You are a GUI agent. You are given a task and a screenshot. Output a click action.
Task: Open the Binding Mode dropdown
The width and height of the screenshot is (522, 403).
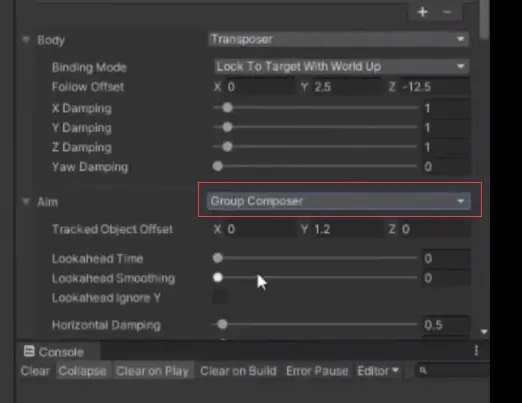[341, 67]
